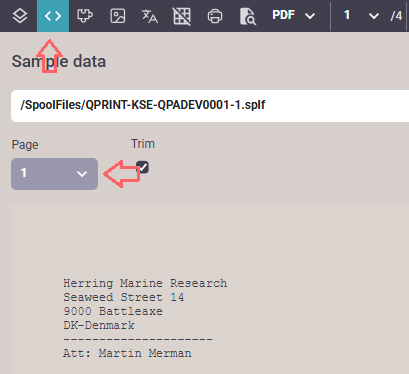Click the Trim label text
The width and height of the screenshot is (409, 374).
pyautogui.click(x=143, y=144)
